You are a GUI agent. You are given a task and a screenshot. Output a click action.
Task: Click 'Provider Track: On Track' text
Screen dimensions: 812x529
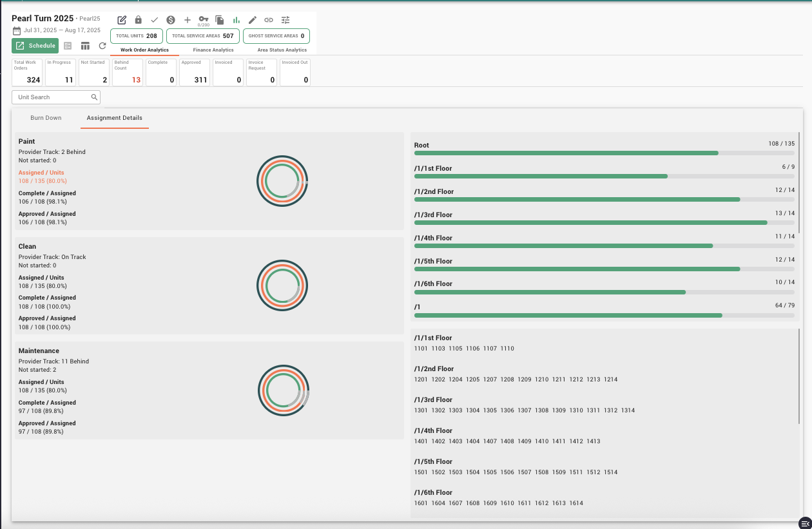tap(52, 257)
